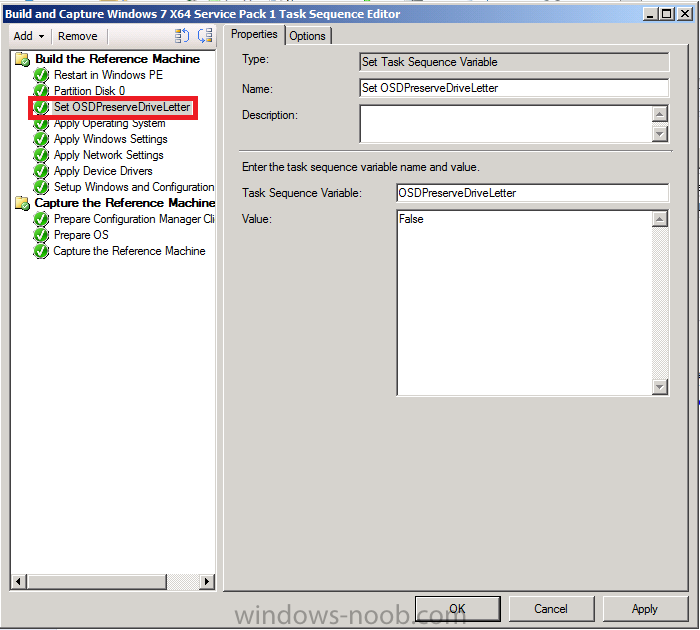Click the green check icon for Apply Windows Settings
700x630 pixels.
41,139
